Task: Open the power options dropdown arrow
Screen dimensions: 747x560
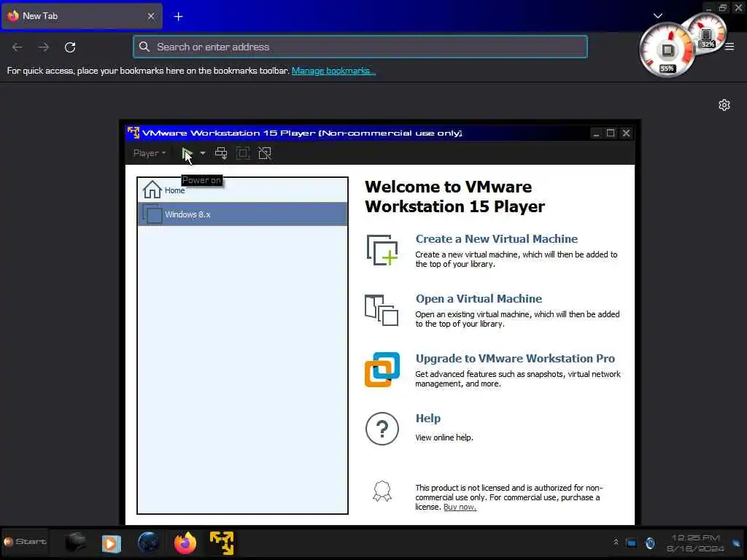Action: pos(203,153)
